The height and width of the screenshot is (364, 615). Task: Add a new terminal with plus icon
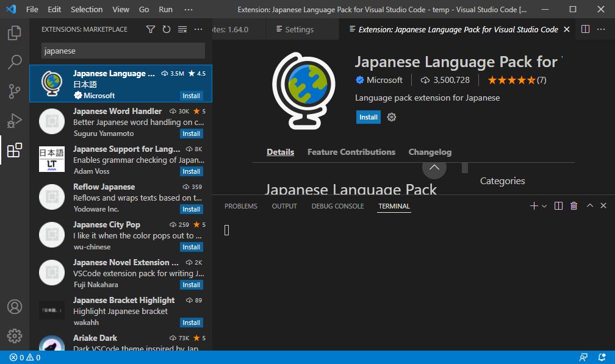(533, 205)
